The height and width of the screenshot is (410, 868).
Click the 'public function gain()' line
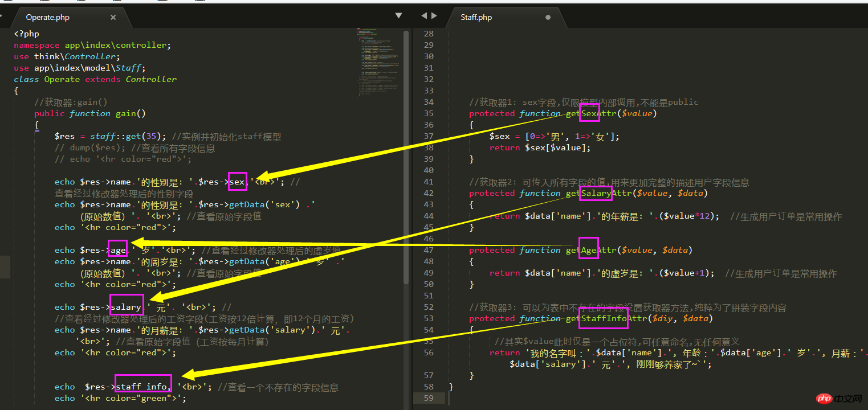click(x=90, y=113)
